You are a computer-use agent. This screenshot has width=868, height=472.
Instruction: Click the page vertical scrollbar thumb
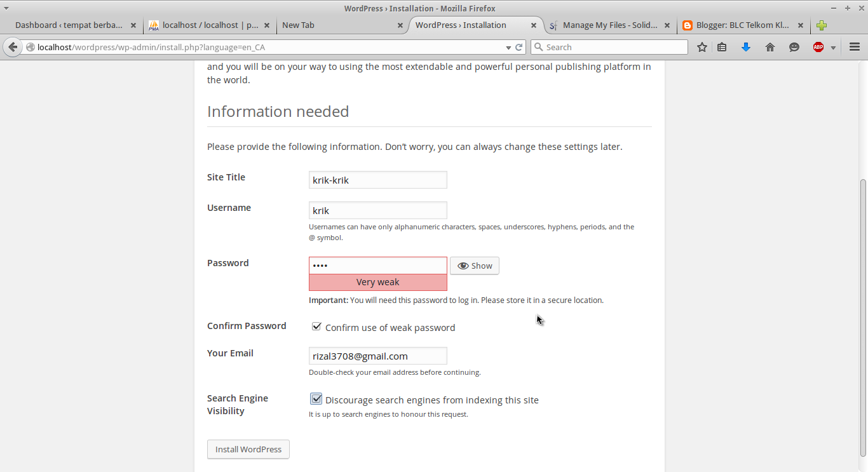coord(862,316)
